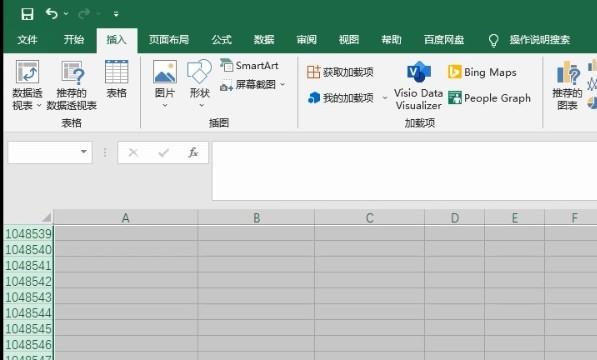
Task: Select row header 1048546
Action: tap(29, 344)
